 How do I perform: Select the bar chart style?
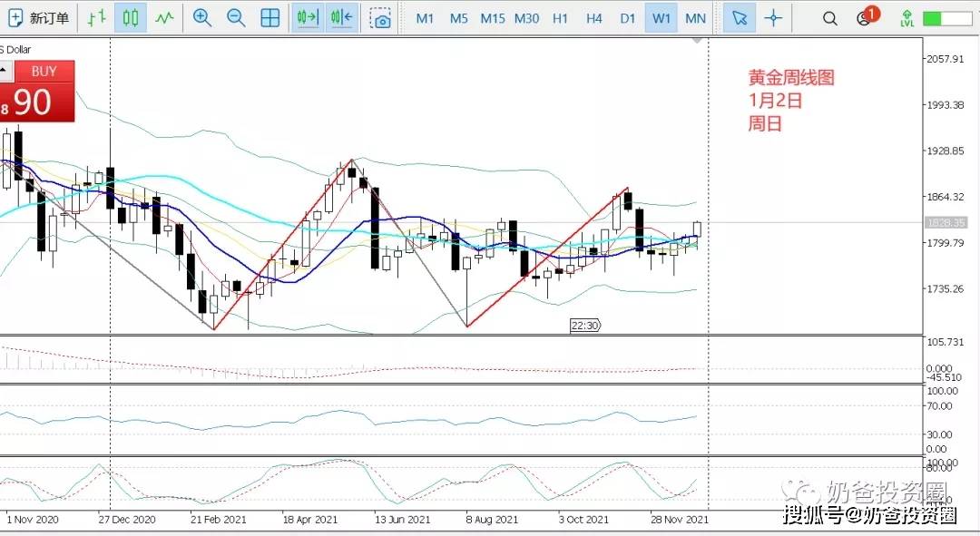(x=96, y=17)
